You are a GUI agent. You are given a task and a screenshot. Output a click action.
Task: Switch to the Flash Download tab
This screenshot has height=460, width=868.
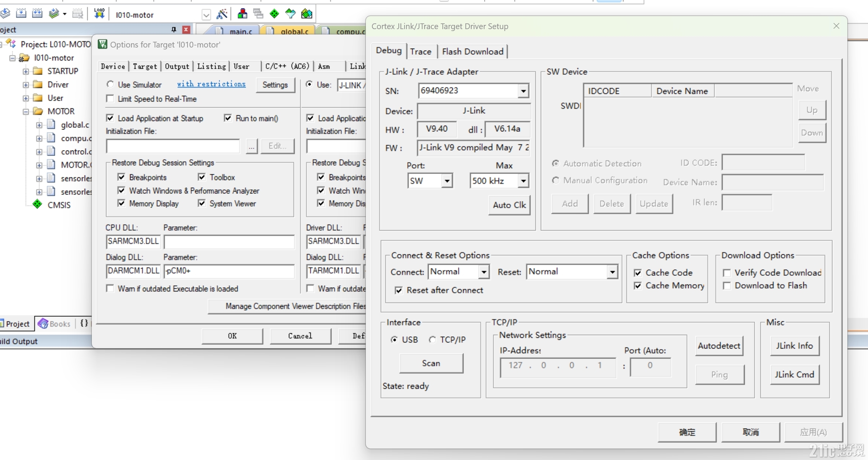tap(473, 51)
